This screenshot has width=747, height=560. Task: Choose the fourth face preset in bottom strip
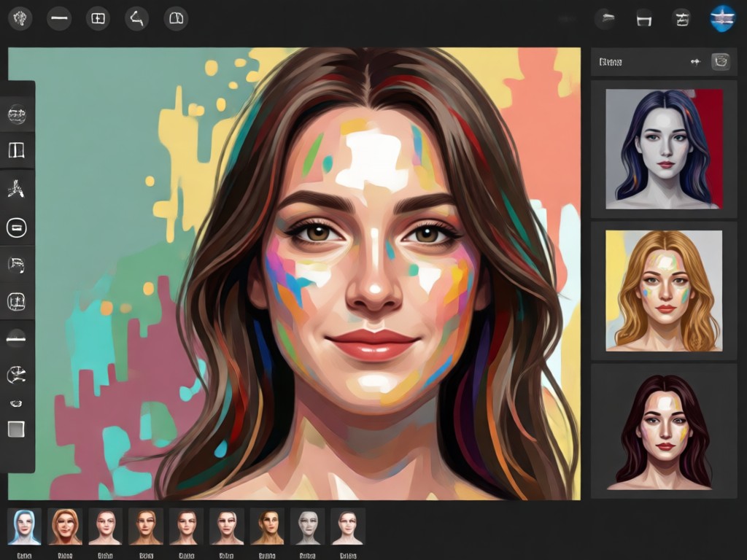(x=146, y=526)
